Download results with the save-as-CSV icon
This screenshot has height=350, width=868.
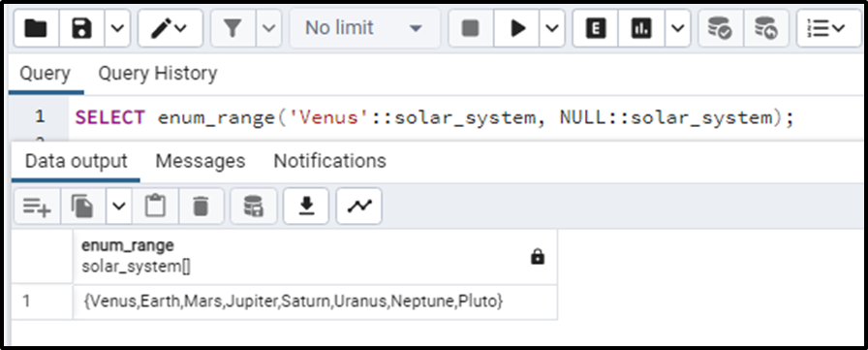tap(306, 207)
